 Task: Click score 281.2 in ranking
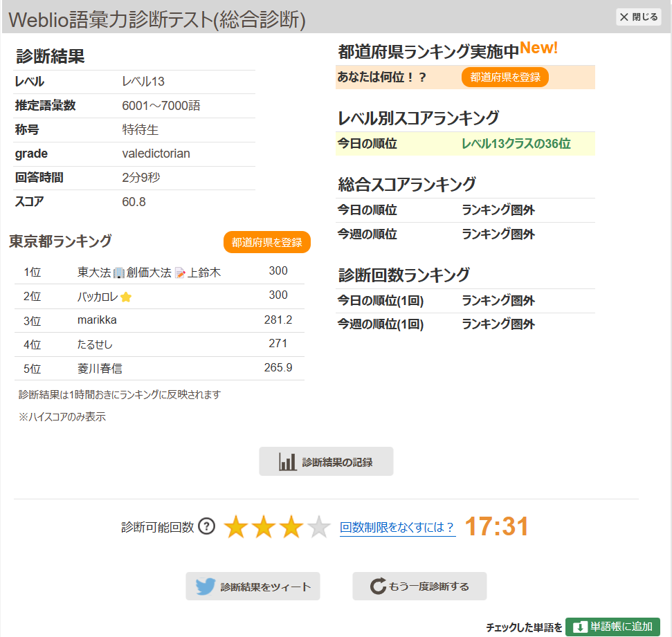click(278, 320)
